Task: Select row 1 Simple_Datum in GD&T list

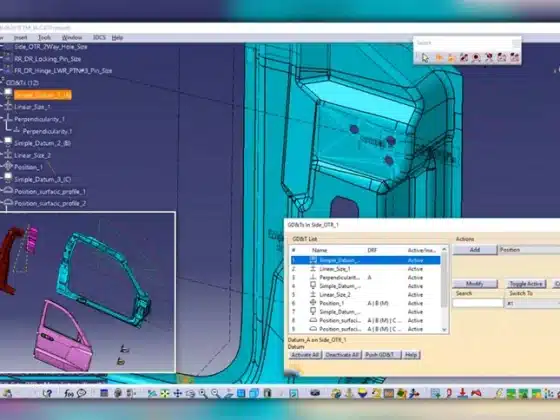Action: tap(365, 260)
